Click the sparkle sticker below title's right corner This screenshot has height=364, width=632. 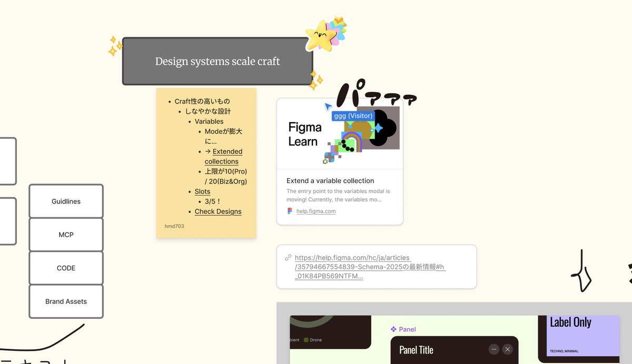pyautogui.click(x=316, y=80)
